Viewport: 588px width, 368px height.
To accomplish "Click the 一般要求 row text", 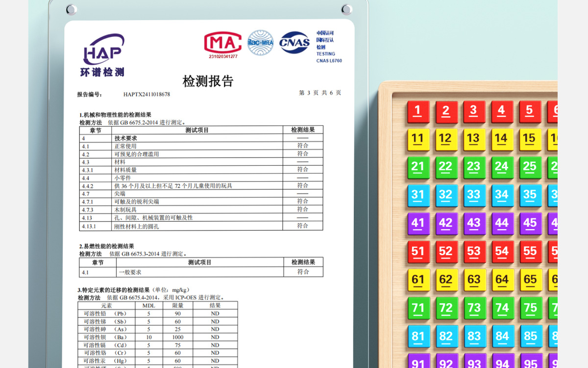I will pos(130,272).
